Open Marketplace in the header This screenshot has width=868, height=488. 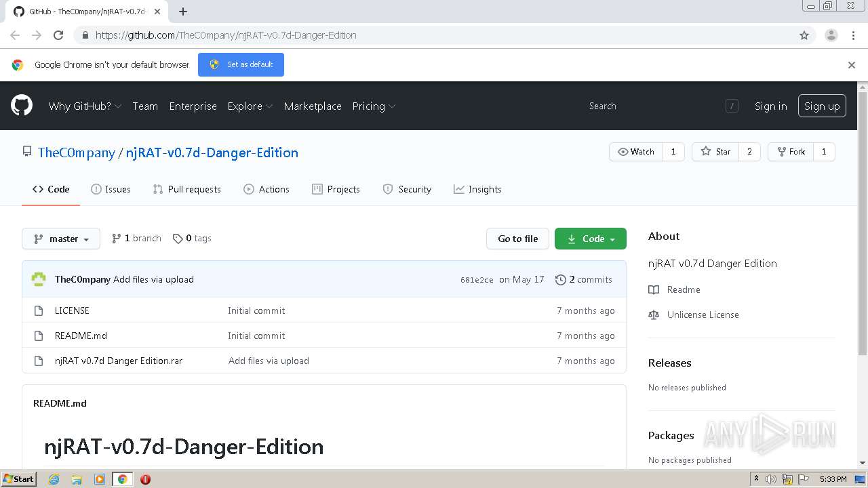pos(313,106)
